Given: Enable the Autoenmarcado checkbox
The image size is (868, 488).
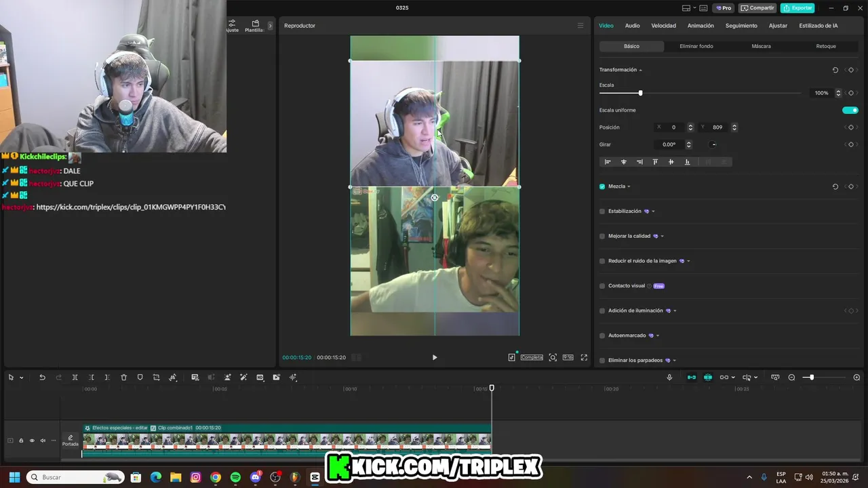Looking at the screenshot, I should point(602,335).
